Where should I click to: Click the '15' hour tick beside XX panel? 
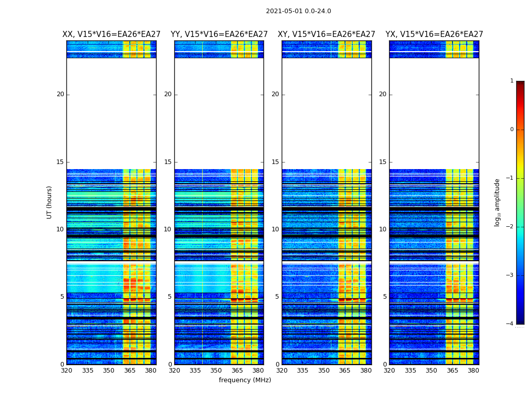point(60,162)
